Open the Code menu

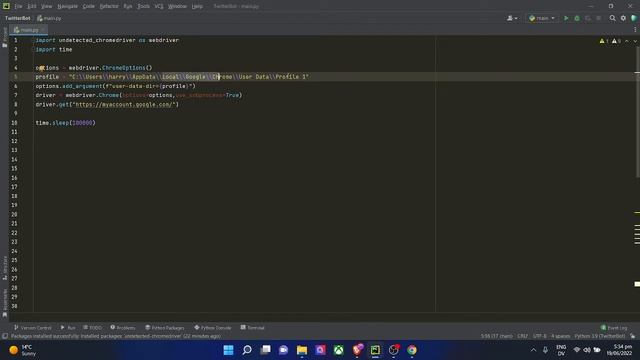tap(89, 7)
